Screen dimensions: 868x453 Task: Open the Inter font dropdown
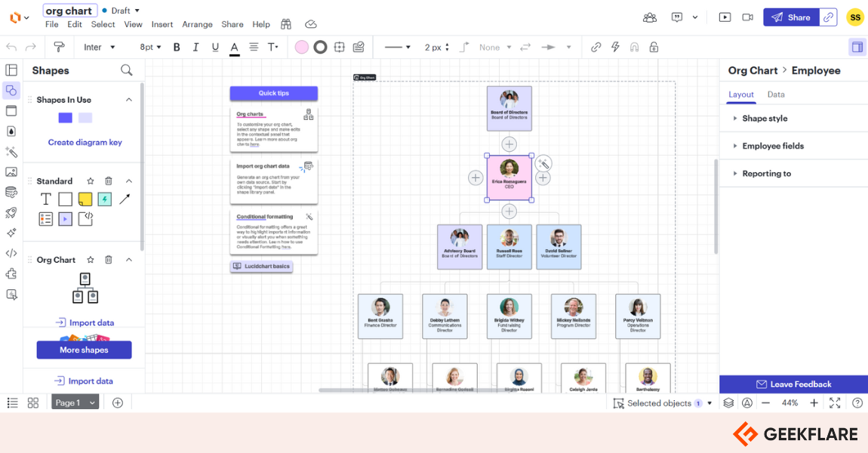click(100, 48)
